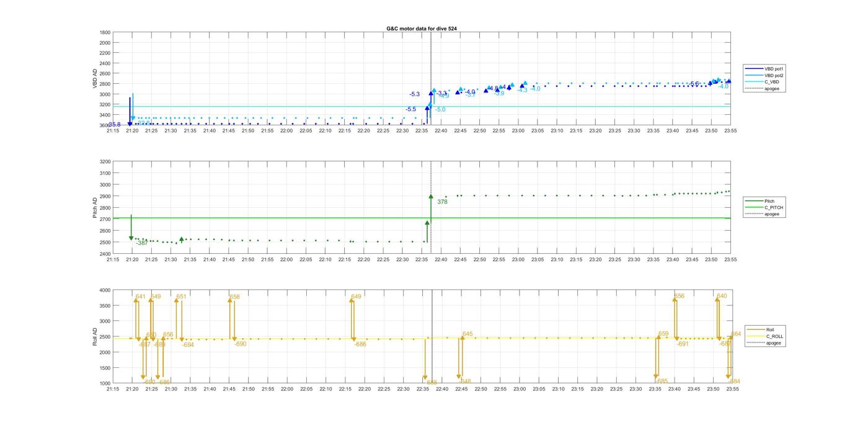Click the large pitch up-arrow at apogee
The width and height of the screenshot is (868, 430).
(431, 217)
